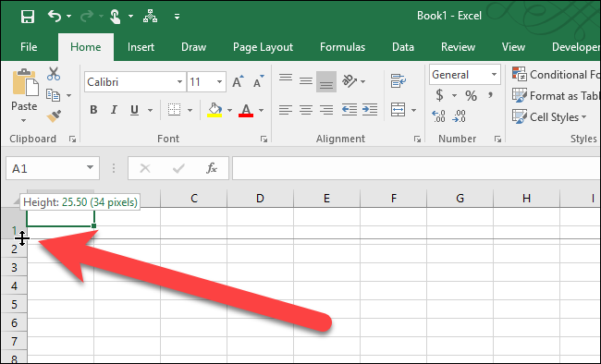Click the Cut scissors icon
This screenshot has height=364, width=601.
pos(54,74)
